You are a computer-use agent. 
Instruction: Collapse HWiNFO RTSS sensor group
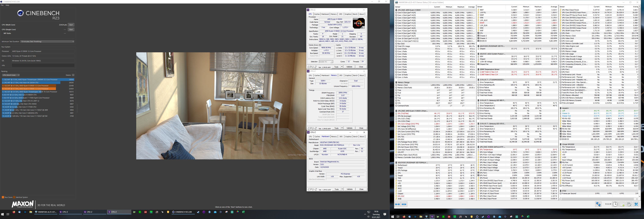point(561,191)
